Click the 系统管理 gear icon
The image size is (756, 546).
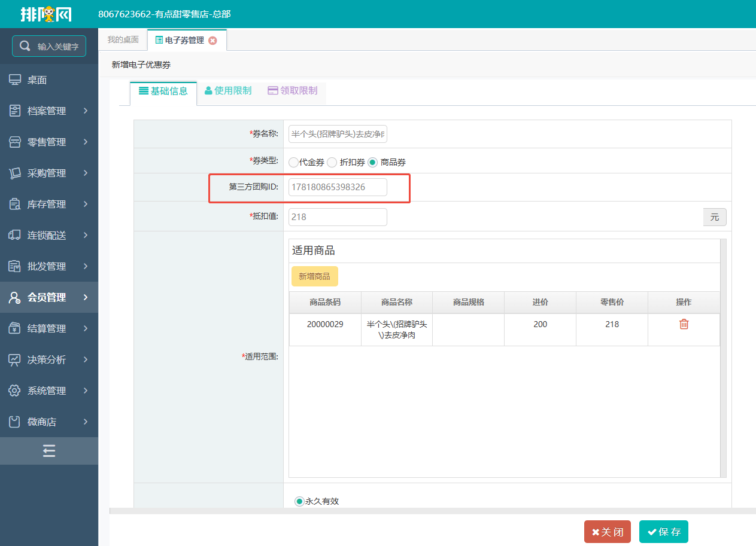[x=15, y=391]
